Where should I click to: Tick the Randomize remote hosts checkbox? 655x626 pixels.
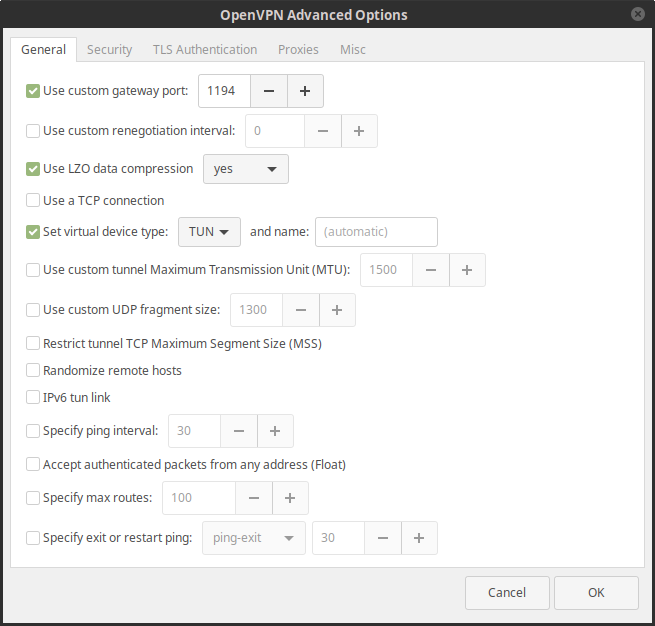(33, 370)
